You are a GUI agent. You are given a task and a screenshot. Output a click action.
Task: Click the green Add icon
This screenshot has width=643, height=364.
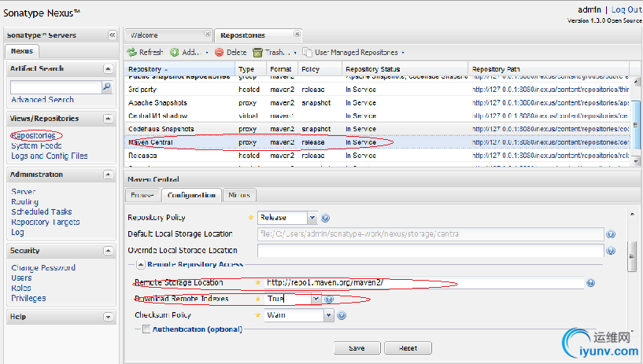175,52
